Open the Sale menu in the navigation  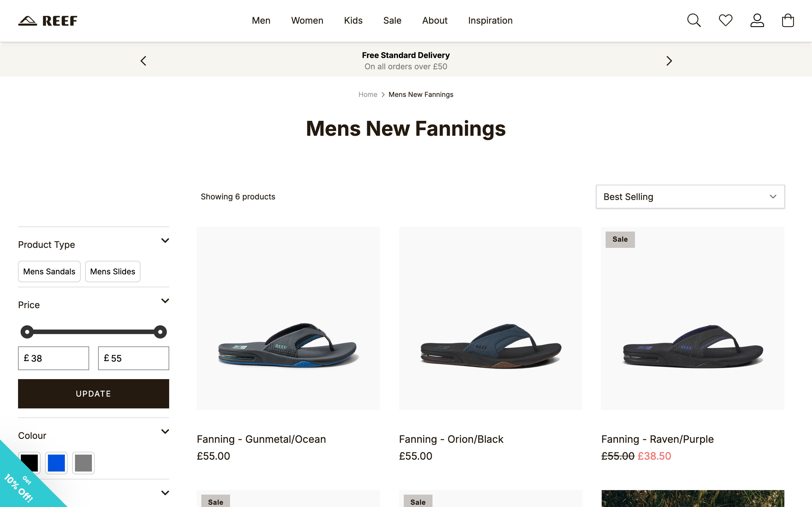pos(392,21)
